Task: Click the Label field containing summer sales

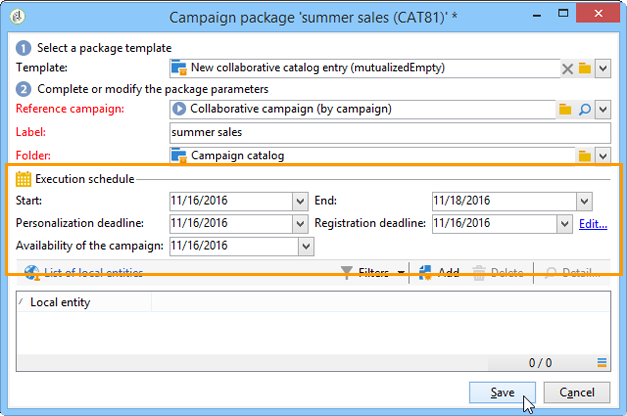Action: pyautogui.click(x=389, y=133)
